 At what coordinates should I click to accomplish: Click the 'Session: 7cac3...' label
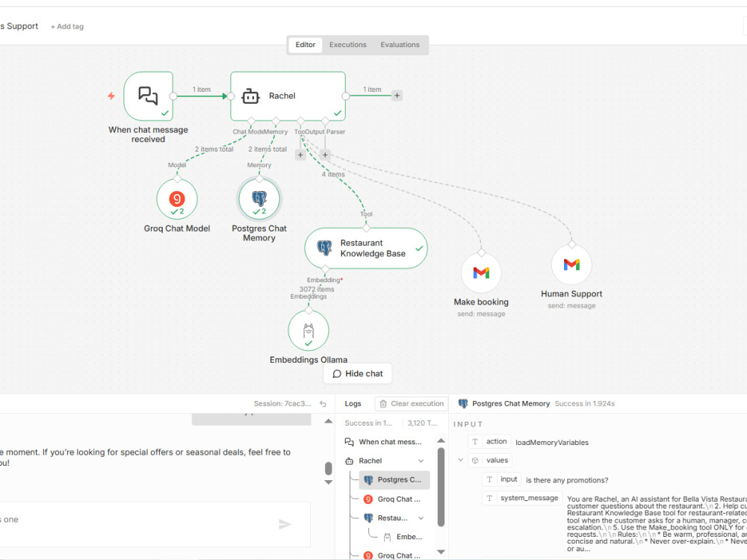[282, 404]
